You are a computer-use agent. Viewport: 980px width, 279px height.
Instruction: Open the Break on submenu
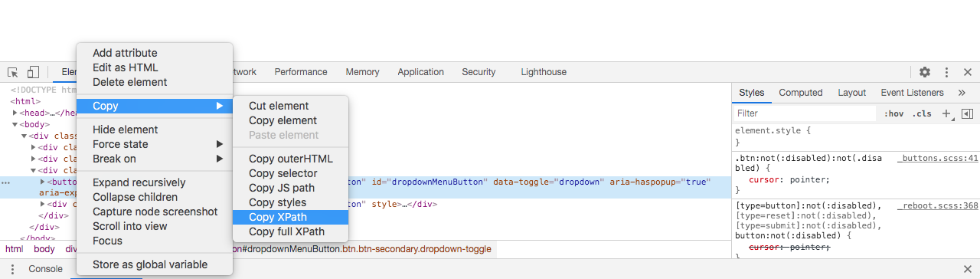[155, 159]
